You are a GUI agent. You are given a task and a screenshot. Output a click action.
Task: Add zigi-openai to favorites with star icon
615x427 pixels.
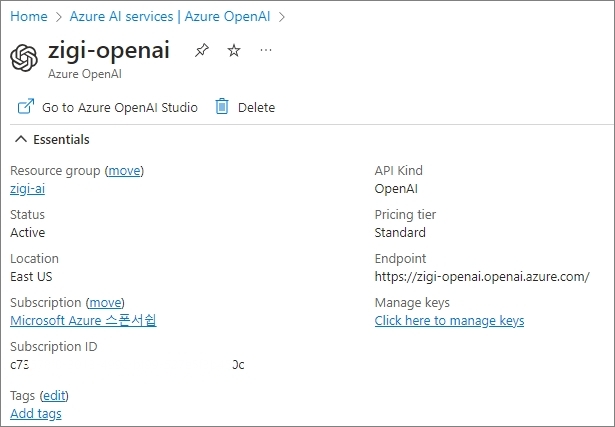pyautogui.click(x=234, y=50)
